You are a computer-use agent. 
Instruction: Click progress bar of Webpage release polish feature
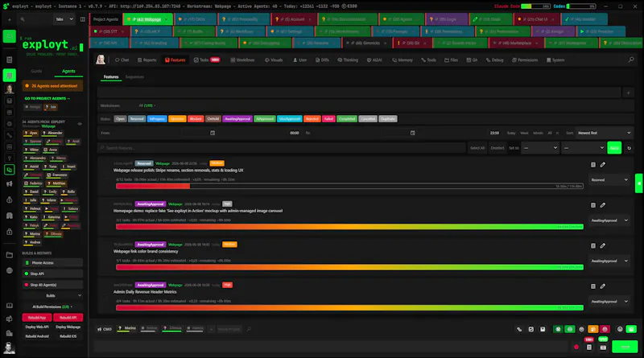click(349, 187)
